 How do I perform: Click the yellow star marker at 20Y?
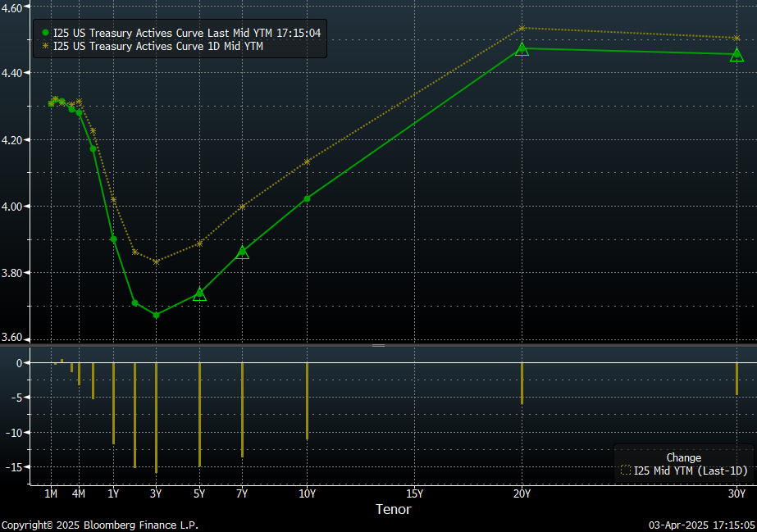click(x=522, y=28)
